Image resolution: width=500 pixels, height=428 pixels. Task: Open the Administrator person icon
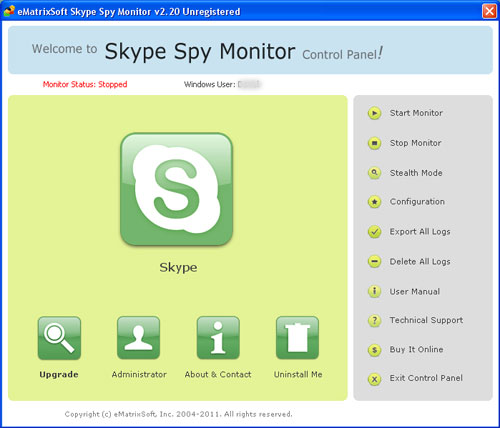click(139, 338)
